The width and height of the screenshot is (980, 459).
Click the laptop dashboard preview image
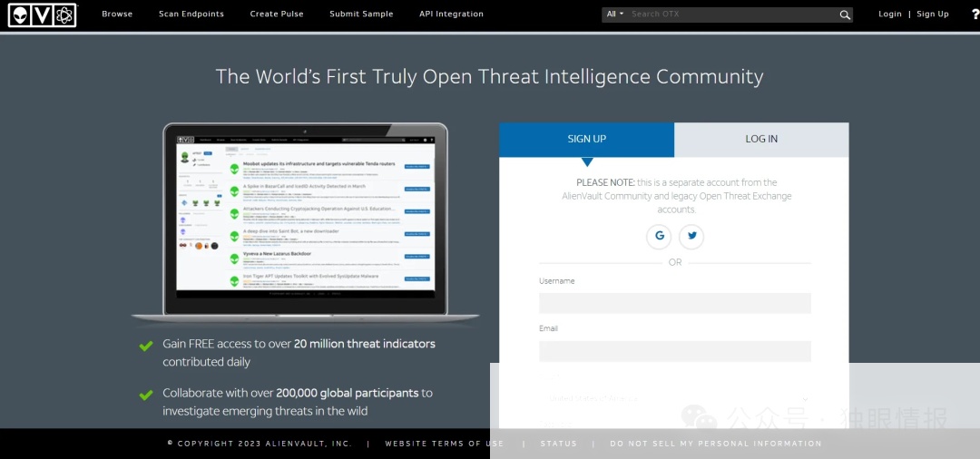[305, 222]
